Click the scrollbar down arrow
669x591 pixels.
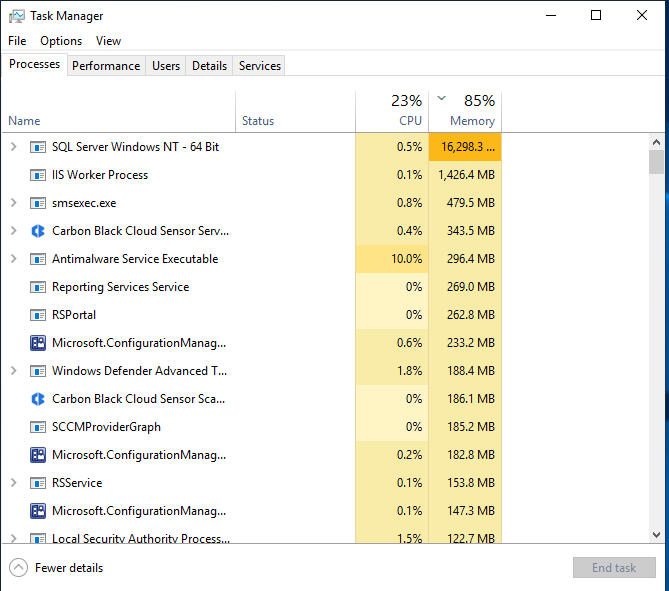(656, 535)
